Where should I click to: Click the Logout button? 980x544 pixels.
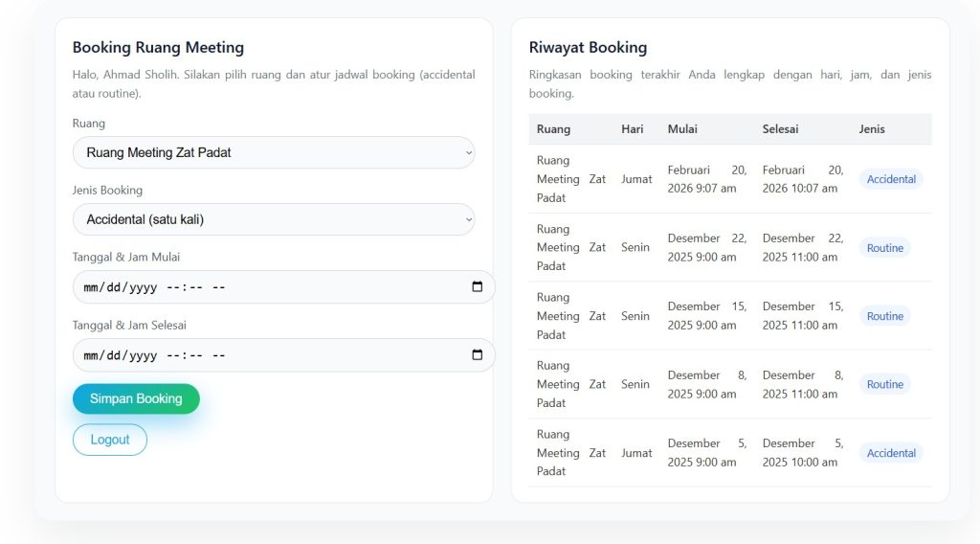(110, 440)
